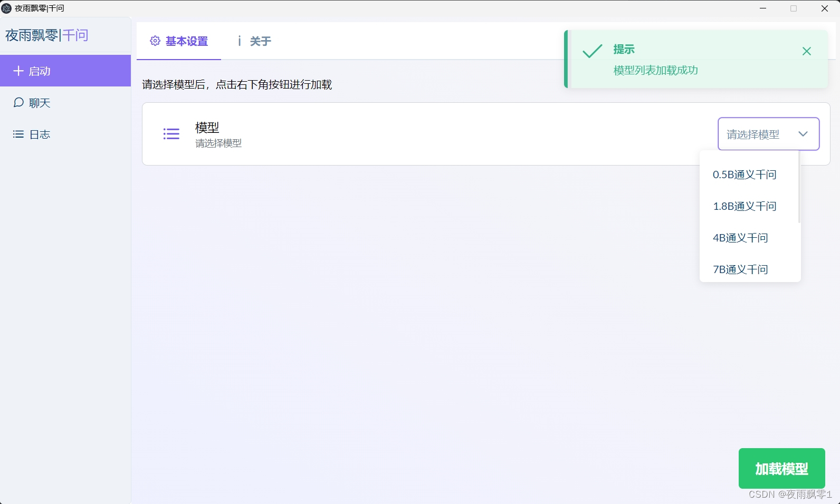Click the info icon beside 关于
This screenshot has height=504, width=840.
click(x=240, y=41)
